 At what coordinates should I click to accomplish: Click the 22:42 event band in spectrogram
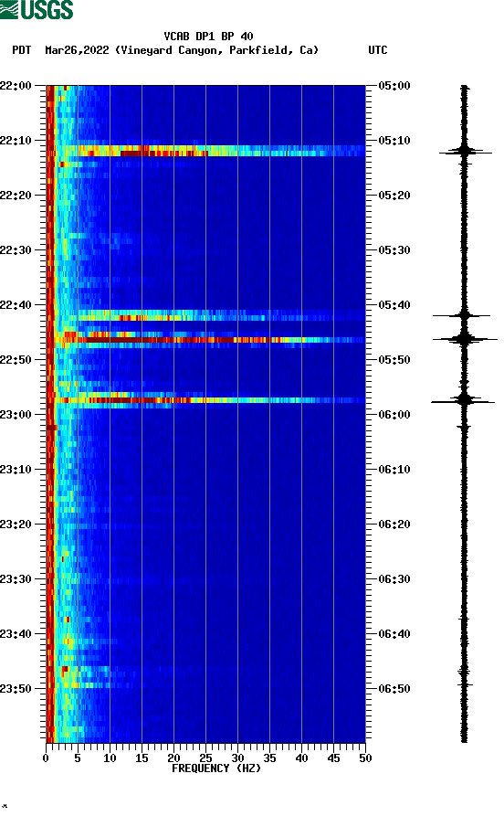206,315
